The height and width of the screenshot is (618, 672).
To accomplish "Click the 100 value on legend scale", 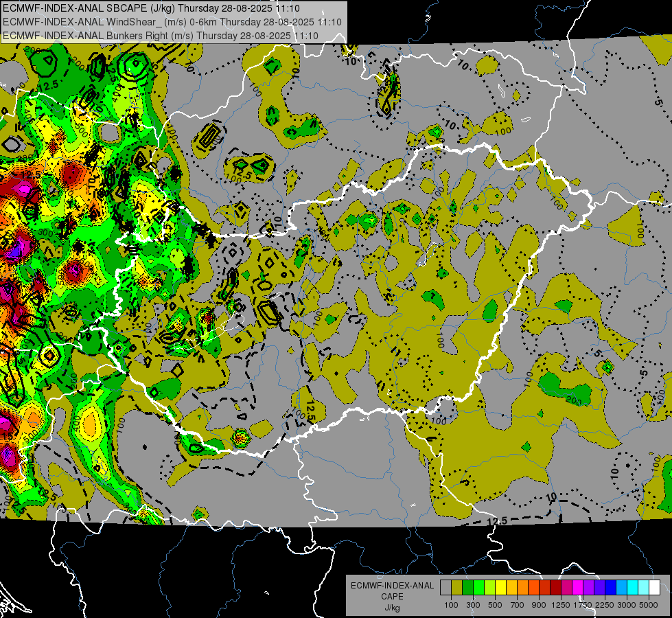I will click(x=451, y=605).
